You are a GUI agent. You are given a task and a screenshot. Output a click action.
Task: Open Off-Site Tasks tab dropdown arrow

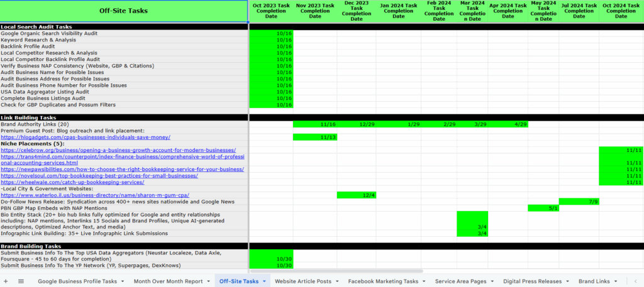[x=264, y=281]
